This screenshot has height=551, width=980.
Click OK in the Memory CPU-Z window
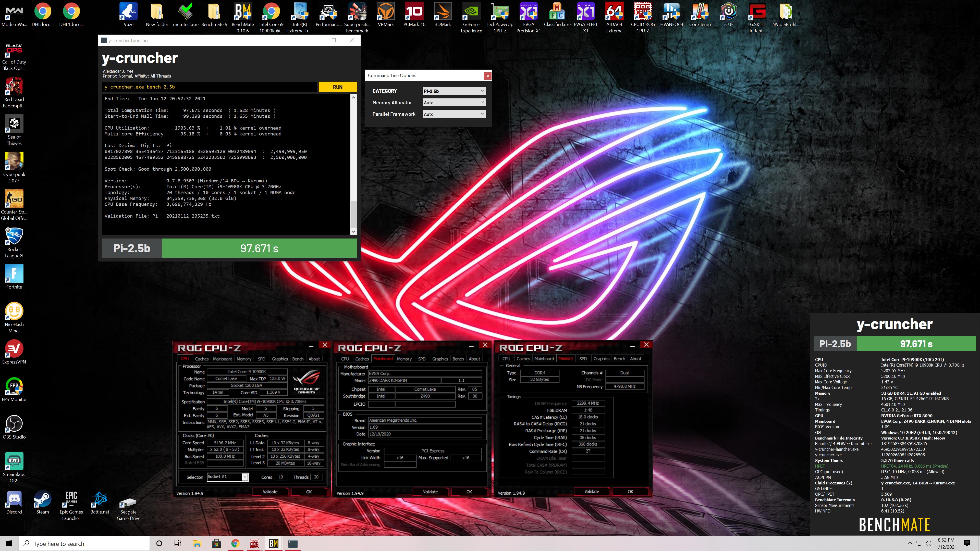pos(630,491)
